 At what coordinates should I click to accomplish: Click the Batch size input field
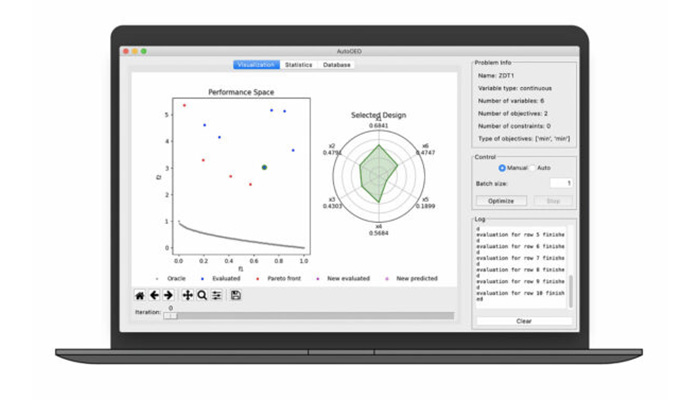pos(561,183)
